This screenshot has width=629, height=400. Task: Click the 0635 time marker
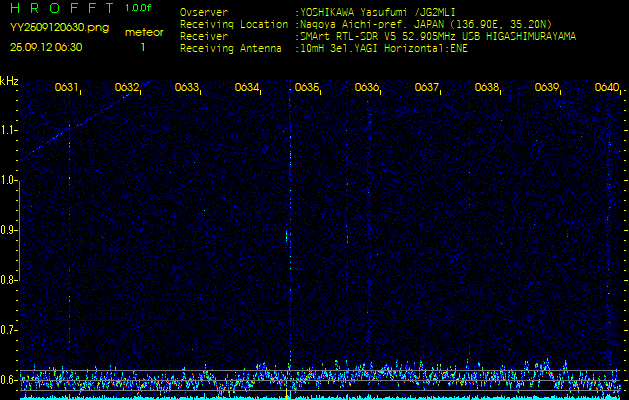click(x=306, y=88)
